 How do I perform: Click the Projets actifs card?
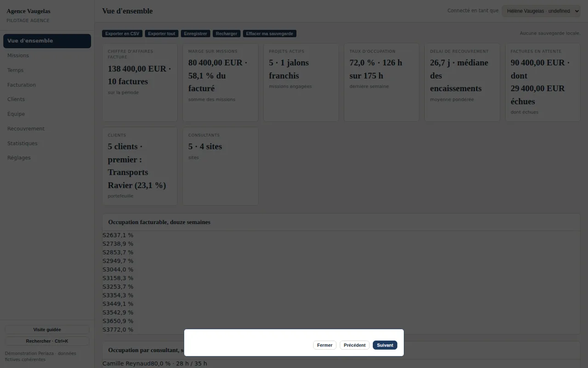[x=301, y=82]
